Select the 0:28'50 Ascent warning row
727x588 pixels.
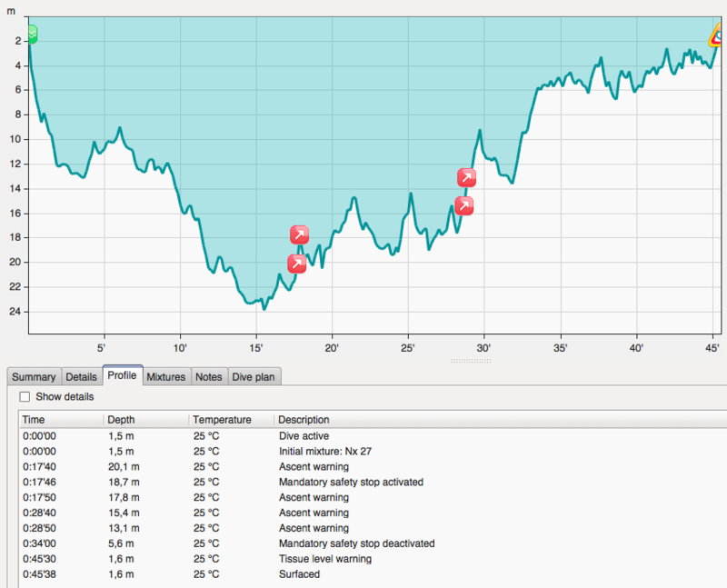pos(373,528)
